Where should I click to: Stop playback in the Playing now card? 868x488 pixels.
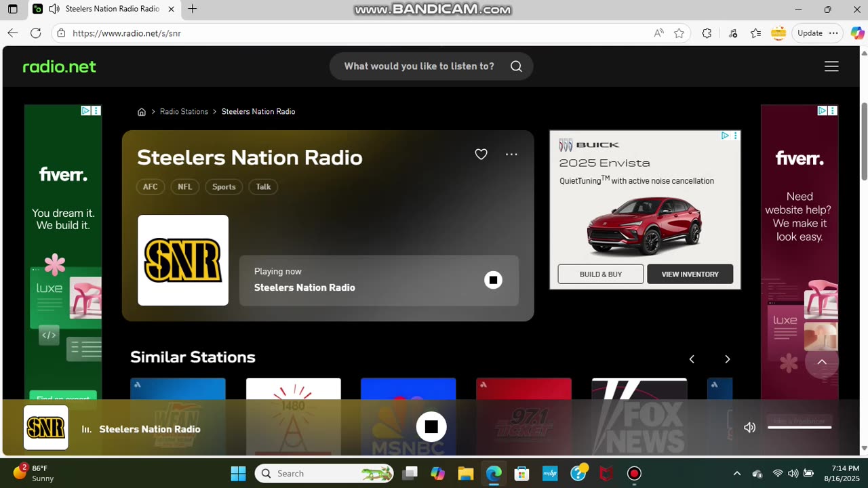493,280
